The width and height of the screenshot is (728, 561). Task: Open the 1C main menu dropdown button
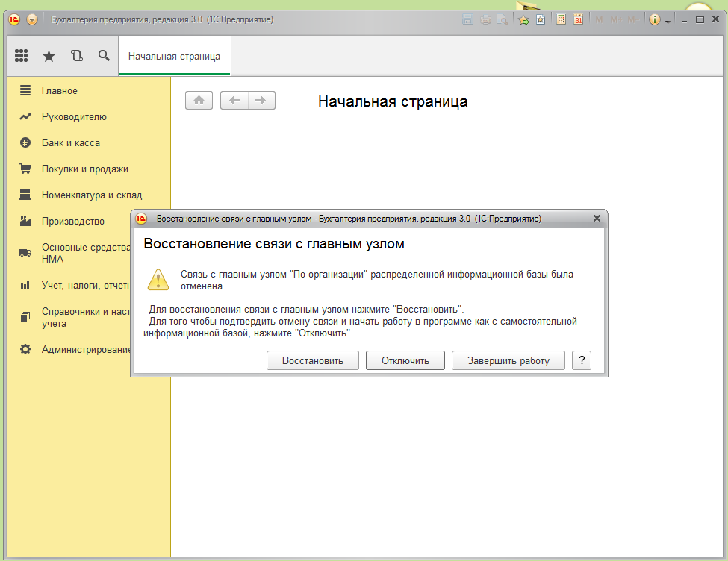coord(32,19)
